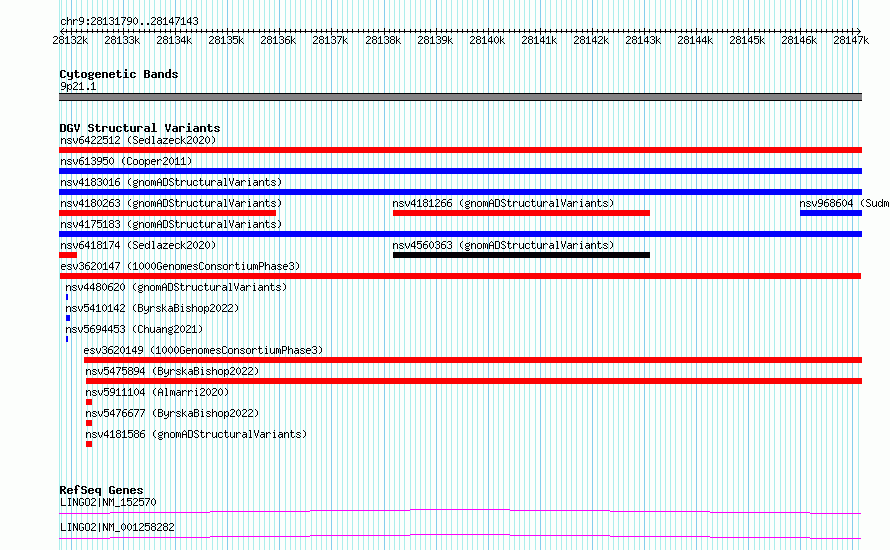Click the nsv4480620 (gnomADStructuralVariants) label
This screenshot has height=550, width=890.
pos(176,287)
